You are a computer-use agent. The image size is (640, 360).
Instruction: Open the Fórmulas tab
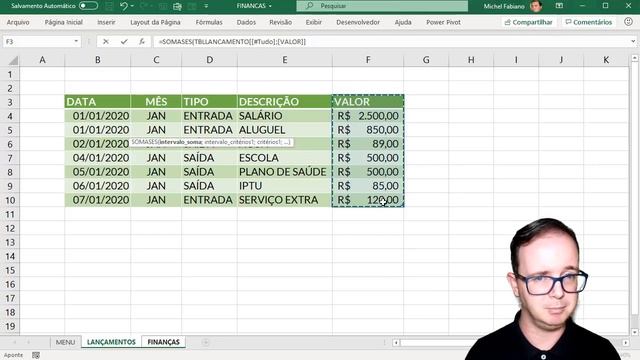209,22
